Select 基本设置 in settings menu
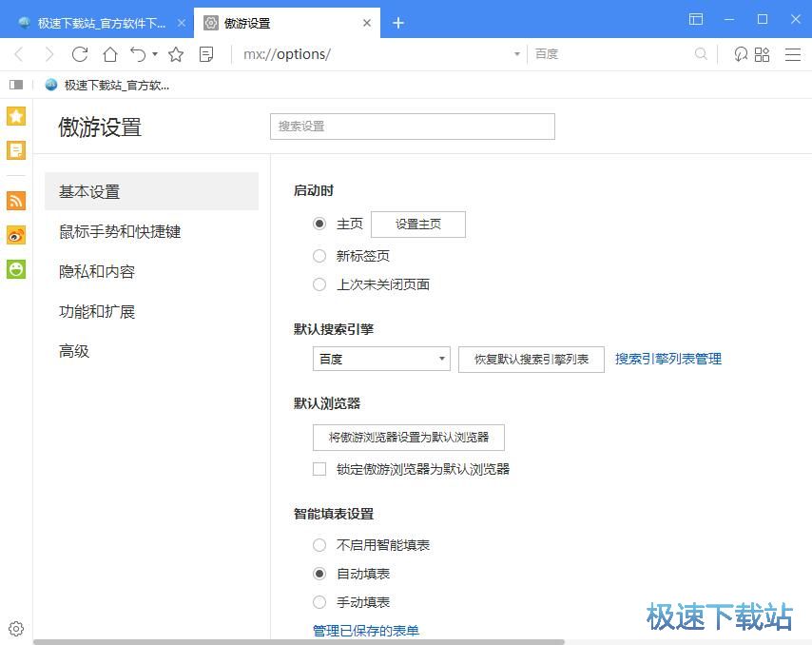 [151, 191]
